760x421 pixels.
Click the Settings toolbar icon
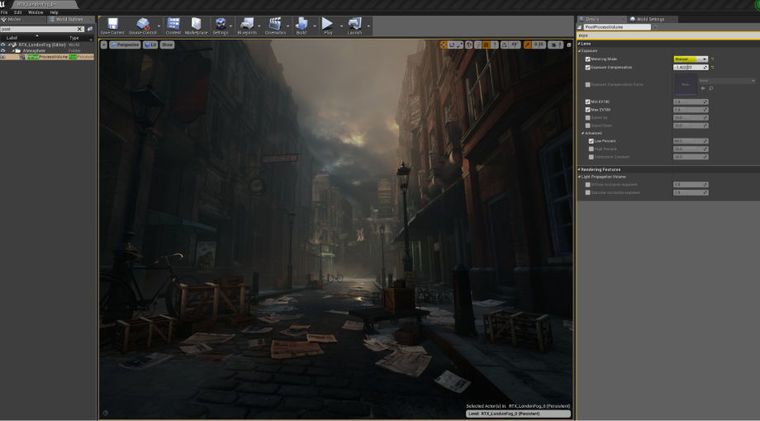220,26
